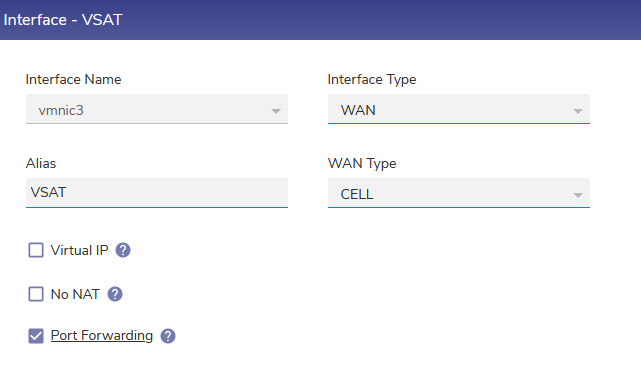Show the No NAT help icon info

(x=115, y=294)
